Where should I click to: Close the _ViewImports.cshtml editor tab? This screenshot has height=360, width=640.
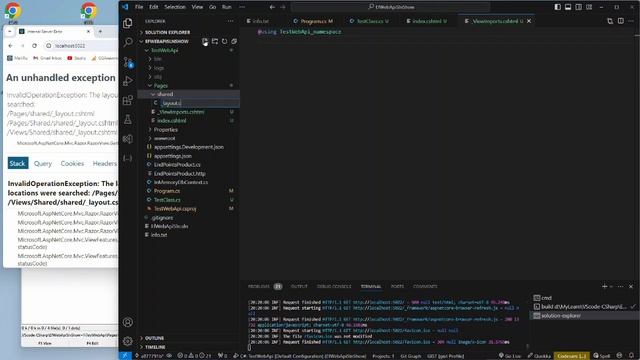pyautogui.click(x=529, y=21)
